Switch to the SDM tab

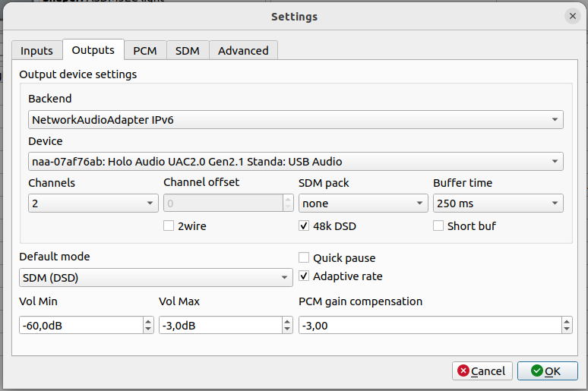(187, 51)
